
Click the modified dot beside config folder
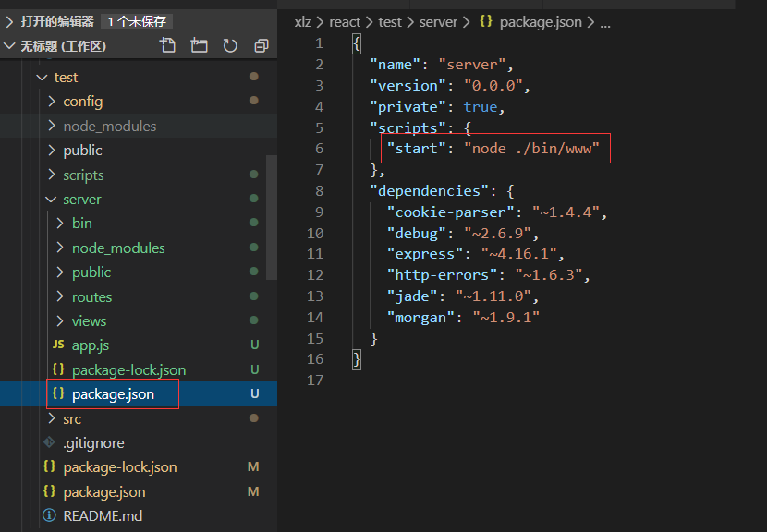click(254, 101)
